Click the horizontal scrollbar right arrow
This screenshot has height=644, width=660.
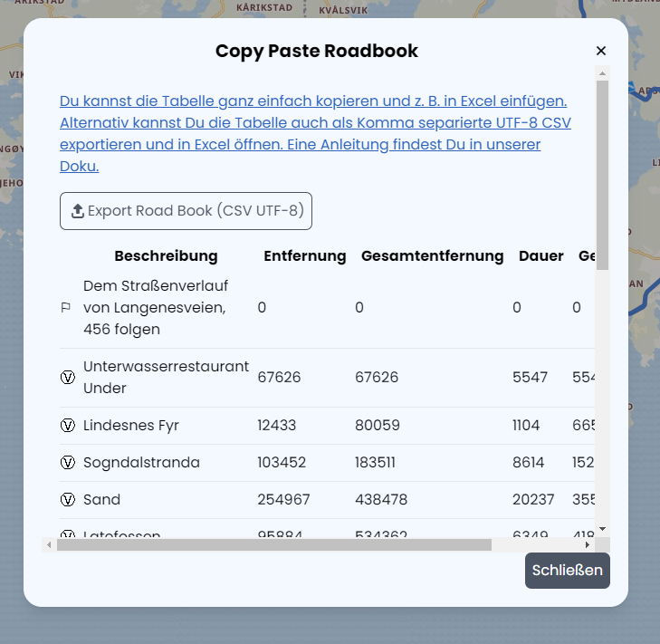pyautogui.click(x=588, y=545)
